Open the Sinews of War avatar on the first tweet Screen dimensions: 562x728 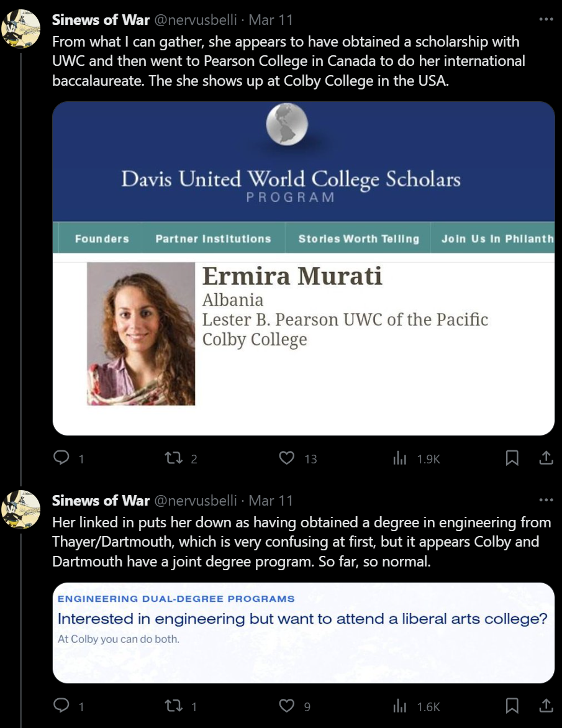(x=21, y=29)
